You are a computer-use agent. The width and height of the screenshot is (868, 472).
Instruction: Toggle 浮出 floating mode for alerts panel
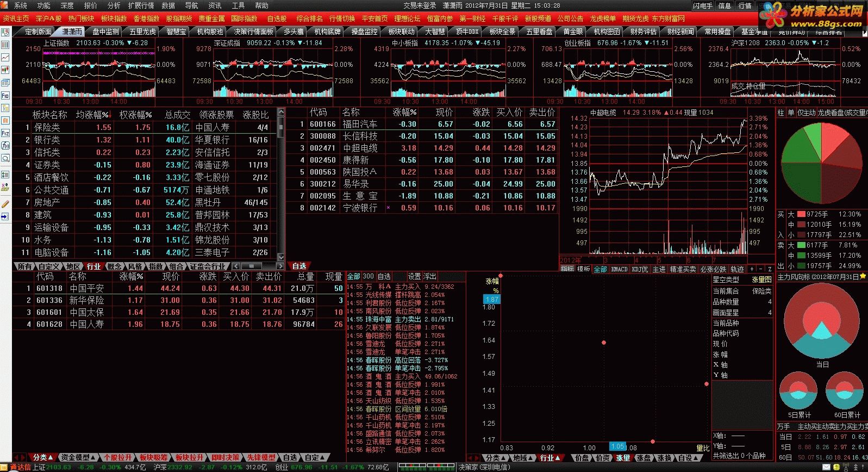(429, 276)
